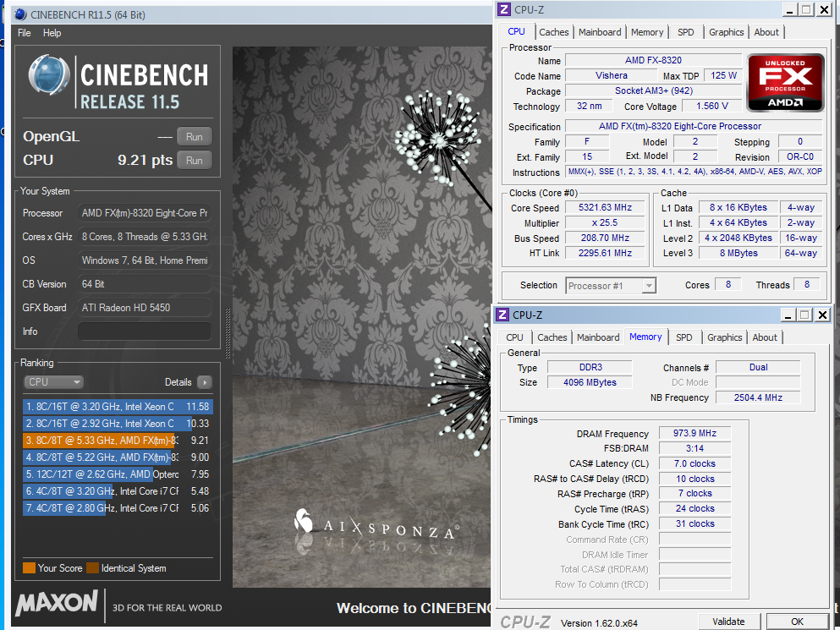Open the CPU ranking dropdown

[x=53, y=382]
